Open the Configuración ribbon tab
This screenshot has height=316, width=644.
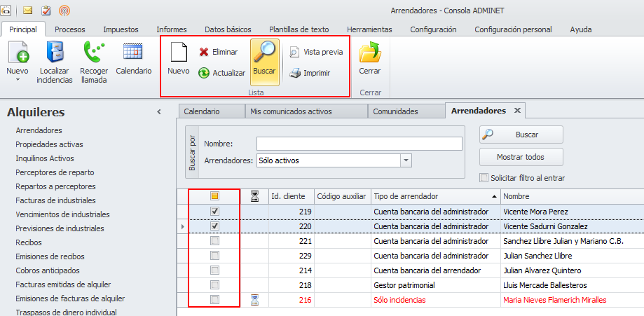point(433,29)
